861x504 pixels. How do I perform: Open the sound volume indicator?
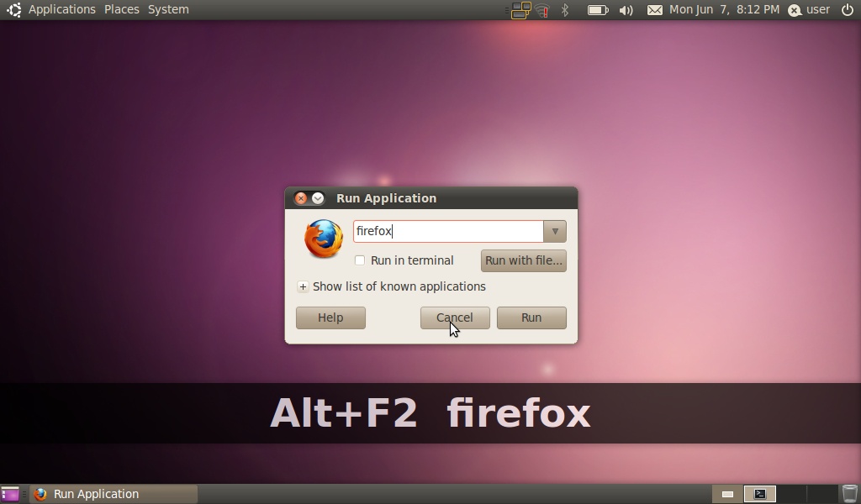click(x=626, y=10)
